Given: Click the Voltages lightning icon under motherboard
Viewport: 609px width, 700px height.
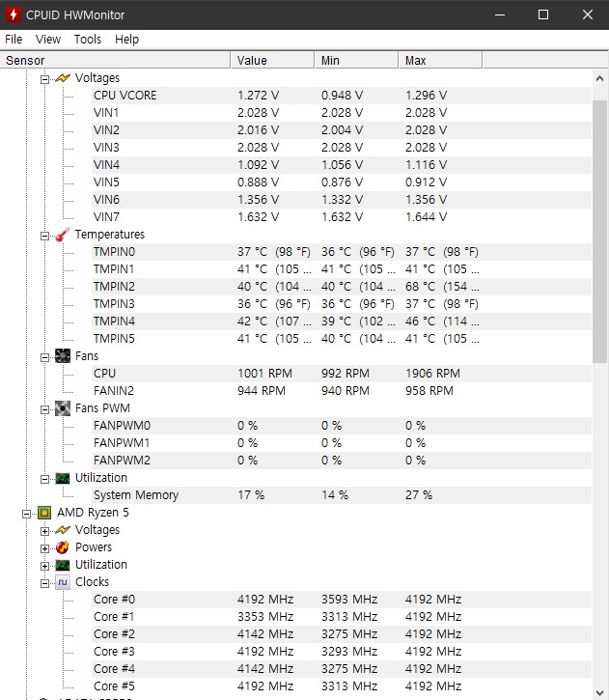Looking at the screenshot, I should coord(63,78).
